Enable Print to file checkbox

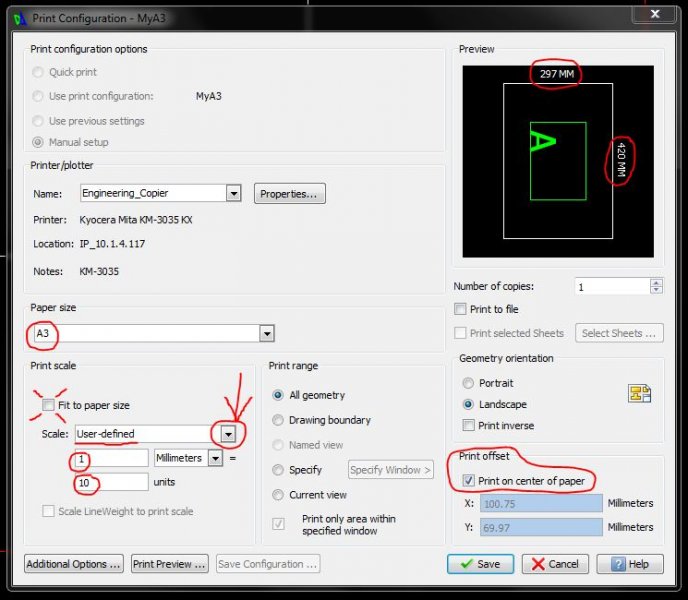coord(460,309)
